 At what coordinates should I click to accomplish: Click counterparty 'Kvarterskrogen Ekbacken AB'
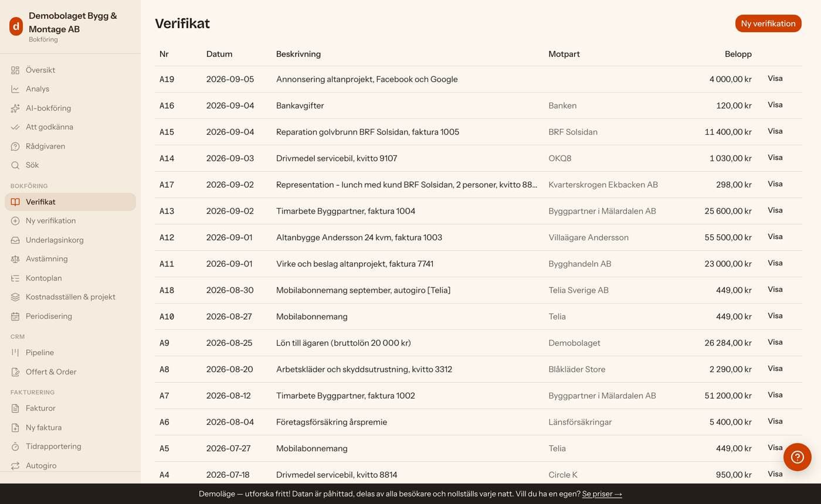point(603,185)
